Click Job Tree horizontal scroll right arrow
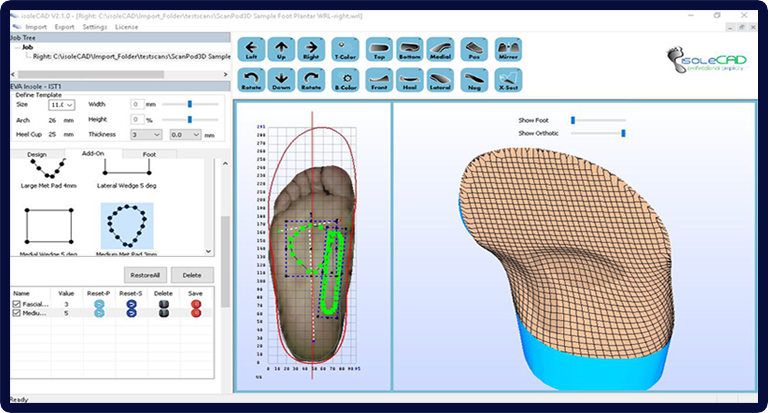This screenshot has height=413, width=769. (226, 75)
